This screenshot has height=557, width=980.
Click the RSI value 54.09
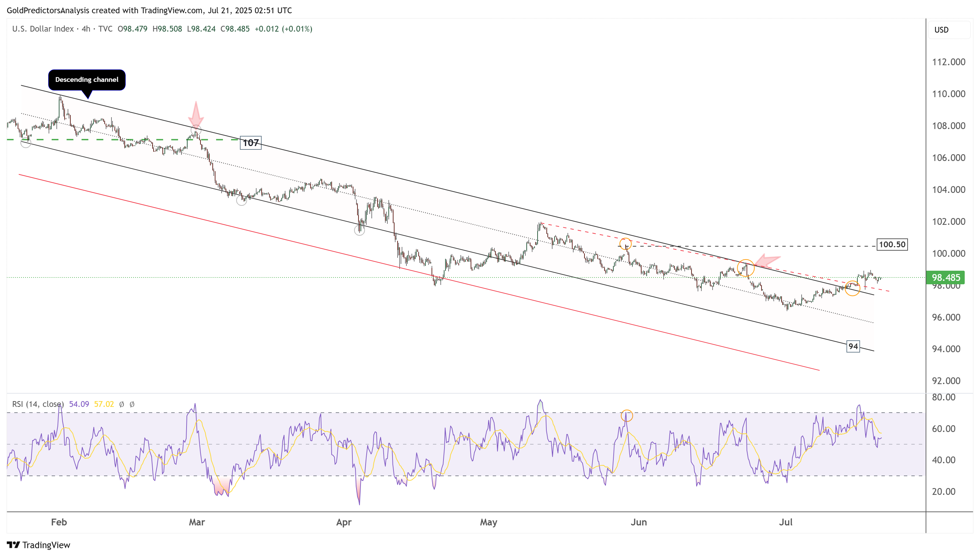tap(79, 404)
